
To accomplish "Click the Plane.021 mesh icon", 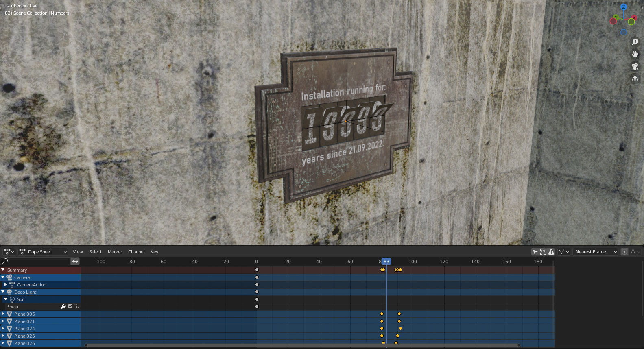I will [x=9, y=321].
